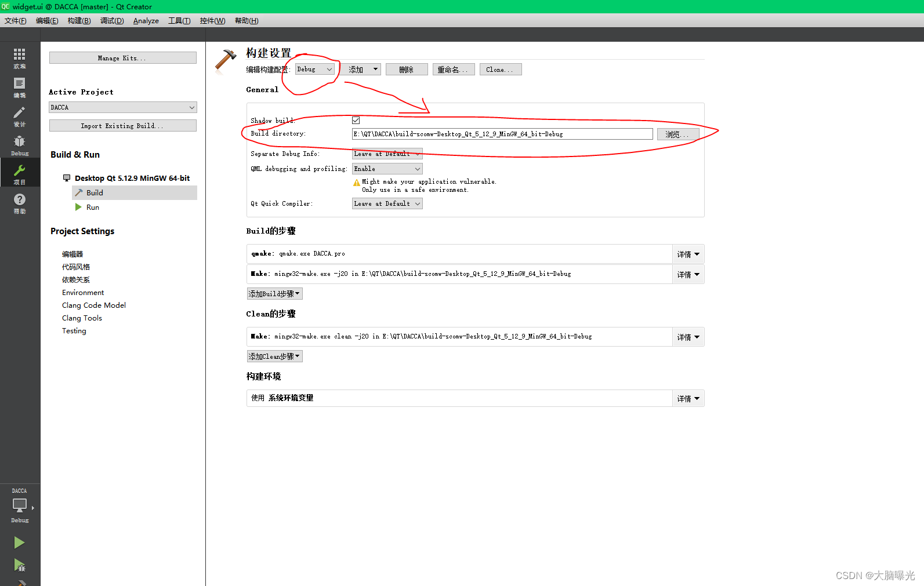Start debugging with Run-Debug icon
The image size is (924, 586).
click(x=19, y=565)
